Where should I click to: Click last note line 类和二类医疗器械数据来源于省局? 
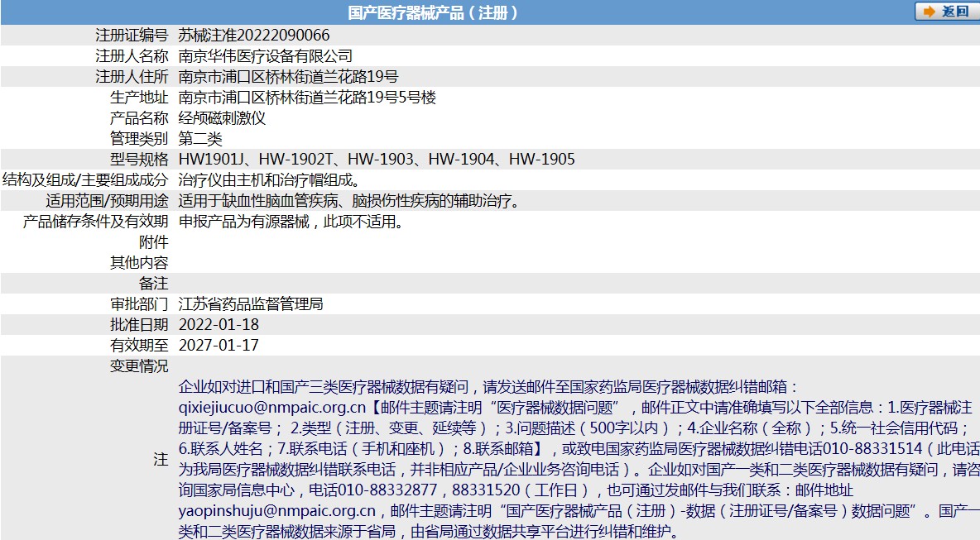(428, 532)
